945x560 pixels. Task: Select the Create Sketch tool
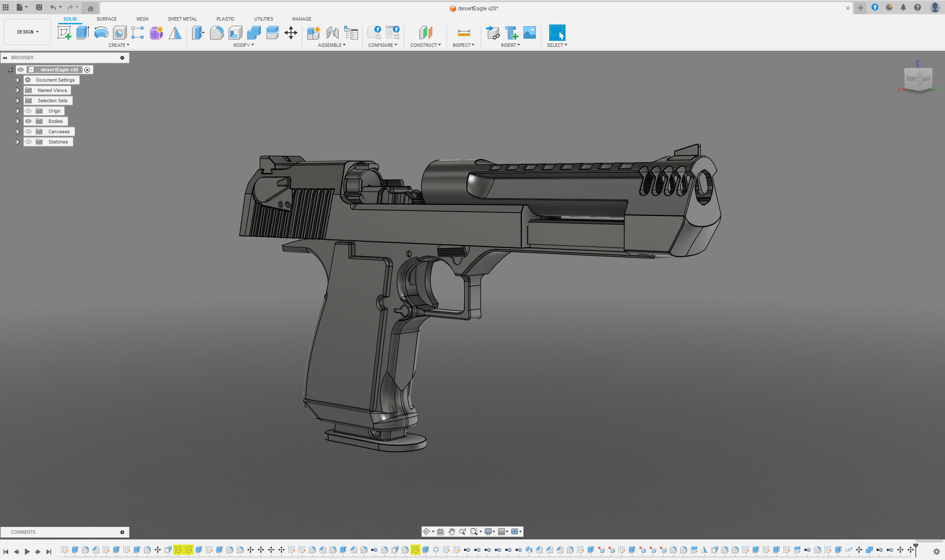64,33
